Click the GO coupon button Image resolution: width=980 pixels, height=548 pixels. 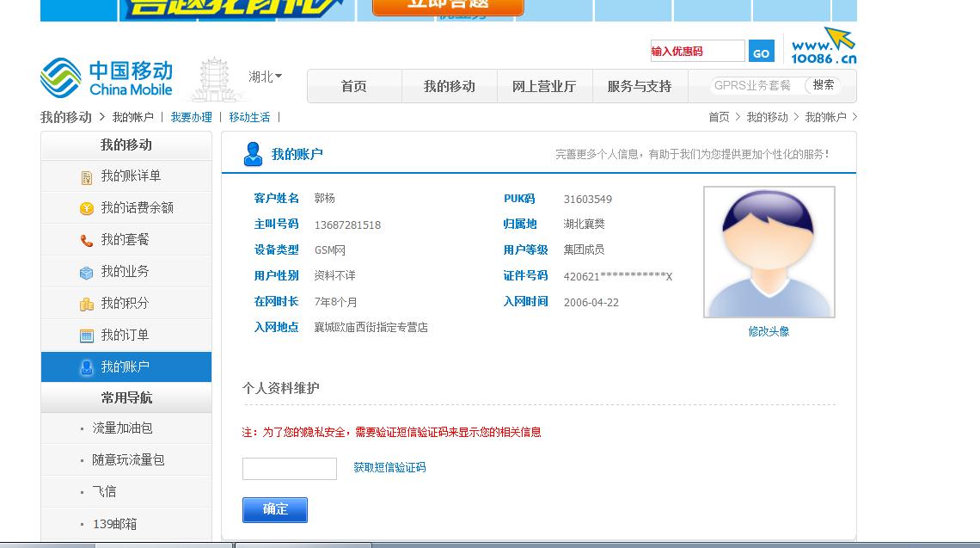pyautogui.click(x=762, y=52)
